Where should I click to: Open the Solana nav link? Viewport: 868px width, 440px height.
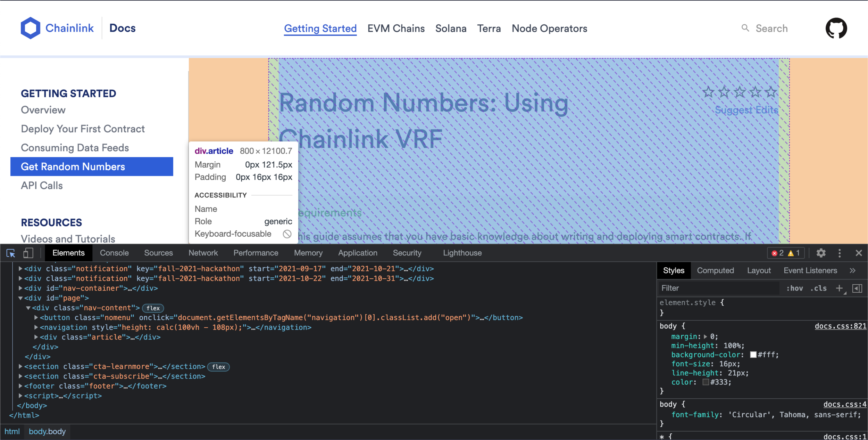(451, 28)
